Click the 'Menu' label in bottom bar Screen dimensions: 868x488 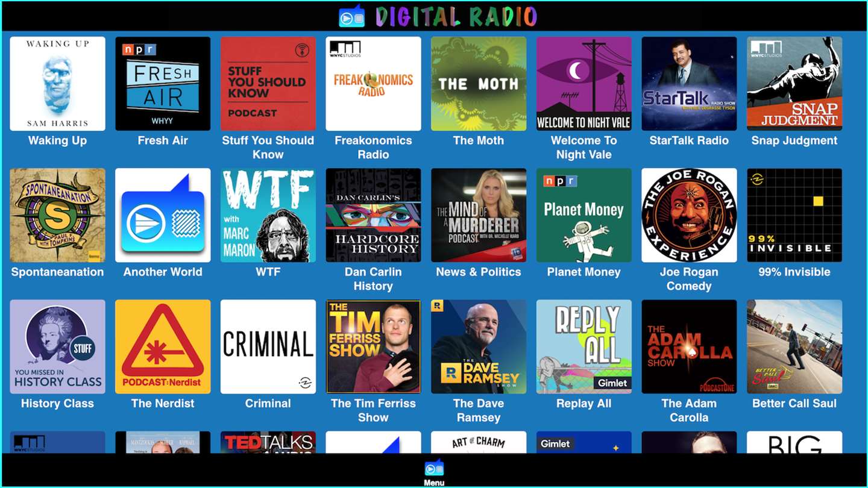tap(434, 483)
